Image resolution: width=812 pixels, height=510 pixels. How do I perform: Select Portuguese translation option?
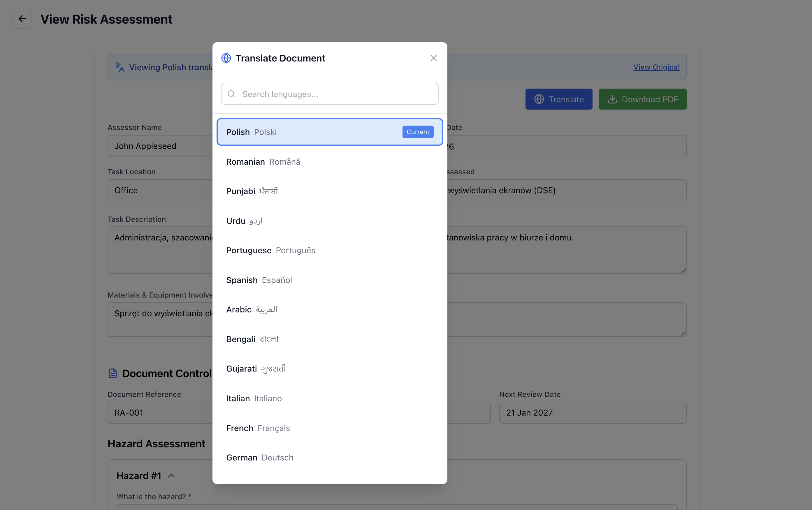[329, 250]
